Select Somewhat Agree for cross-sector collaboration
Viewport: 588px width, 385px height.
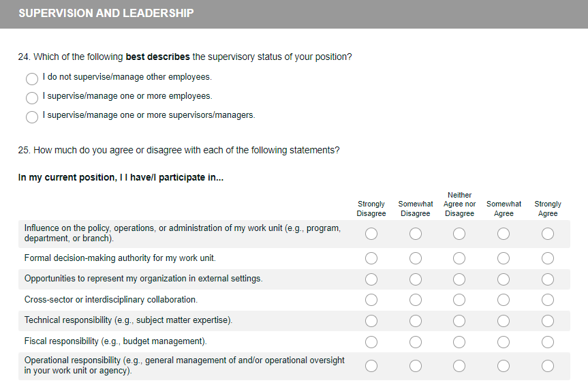(x=504, y=300)
